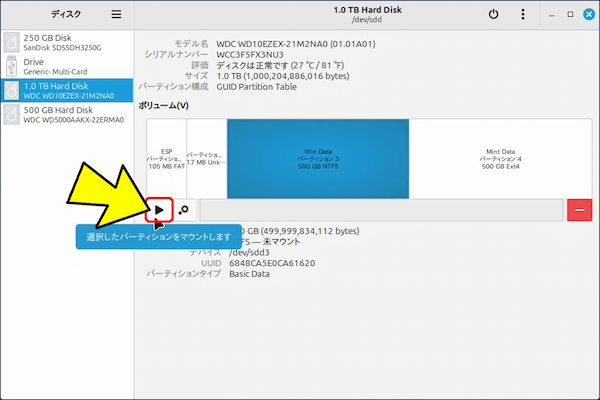Click the Multi-Card Drive icon in sidebar
This screenshot has width=600, height=400.
pos(10,66)
